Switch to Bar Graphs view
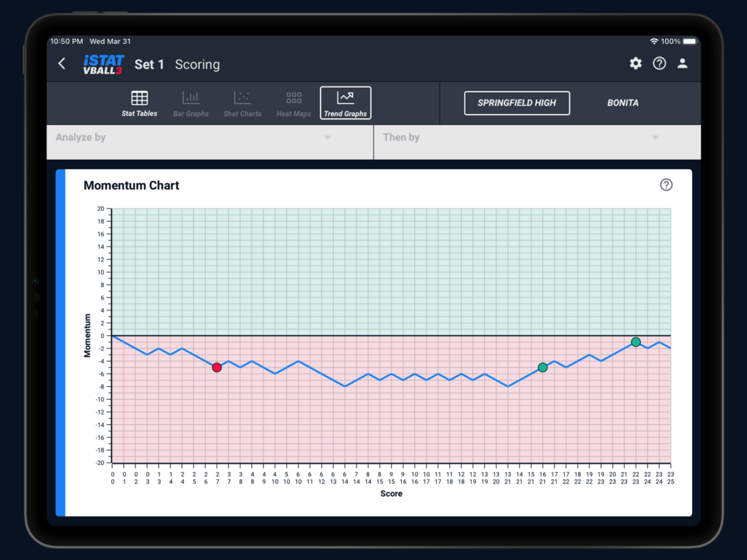The width and height of the screenshot is (747, 560). [191, 103]
